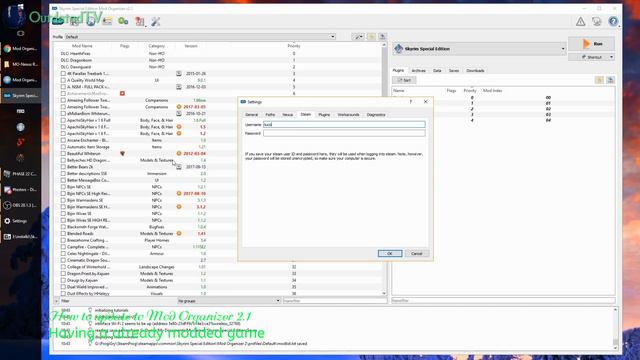The width and height of the screenshot is (640, 360).
Task: Open the Tools puzzle-piece icon
Action: tap(140, 21)
